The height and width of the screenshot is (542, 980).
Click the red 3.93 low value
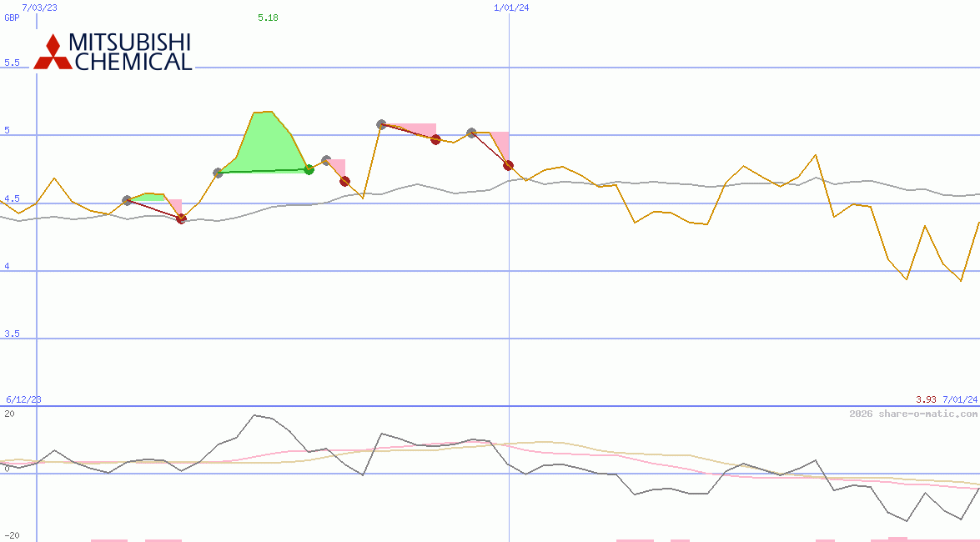click(927, 399)
